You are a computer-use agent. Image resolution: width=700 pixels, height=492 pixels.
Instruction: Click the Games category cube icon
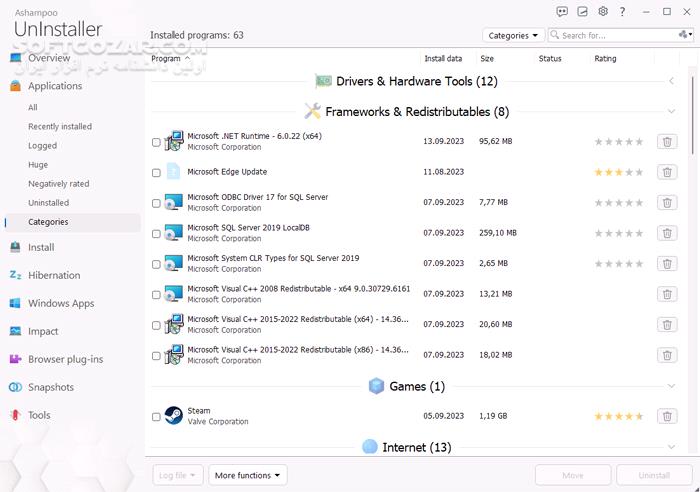click(376, 386)
